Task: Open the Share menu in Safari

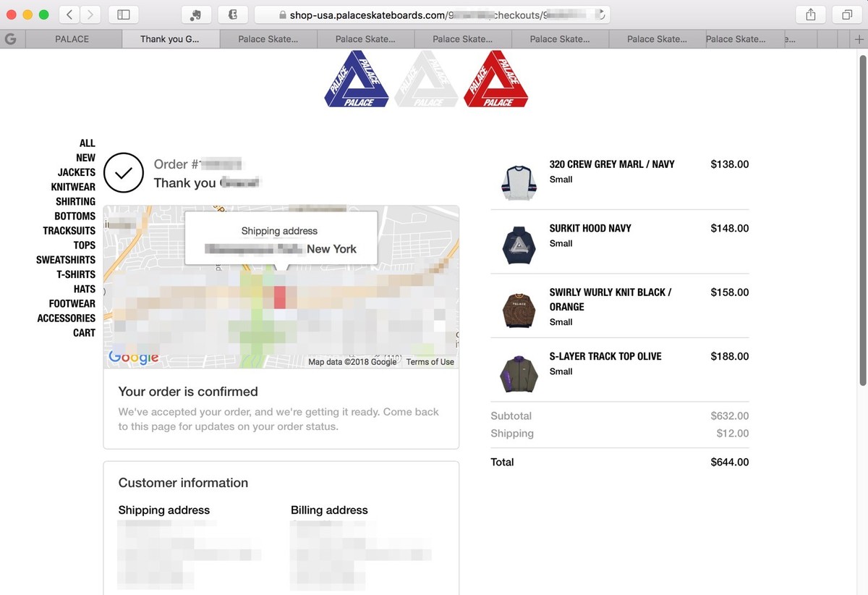Action: [x=811, y=14]
